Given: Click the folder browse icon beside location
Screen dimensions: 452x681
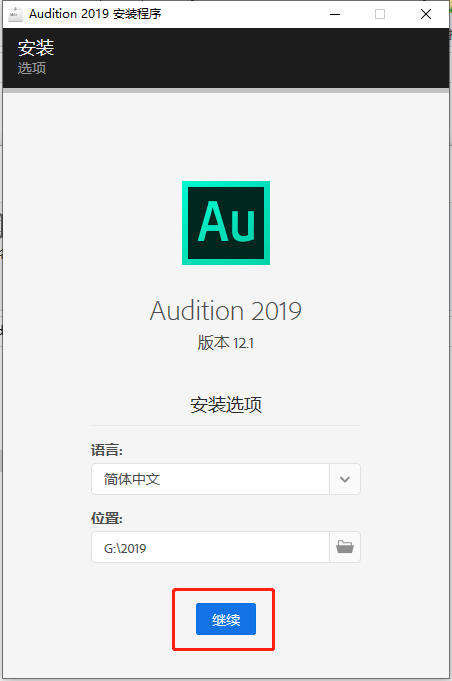Looking at the screenshot, I should pos(345,547).
